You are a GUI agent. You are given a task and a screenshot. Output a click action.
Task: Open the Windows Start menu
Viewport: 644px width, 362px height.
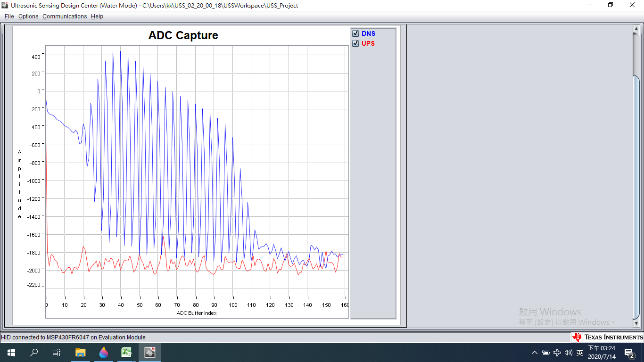(x=11, y=353)
